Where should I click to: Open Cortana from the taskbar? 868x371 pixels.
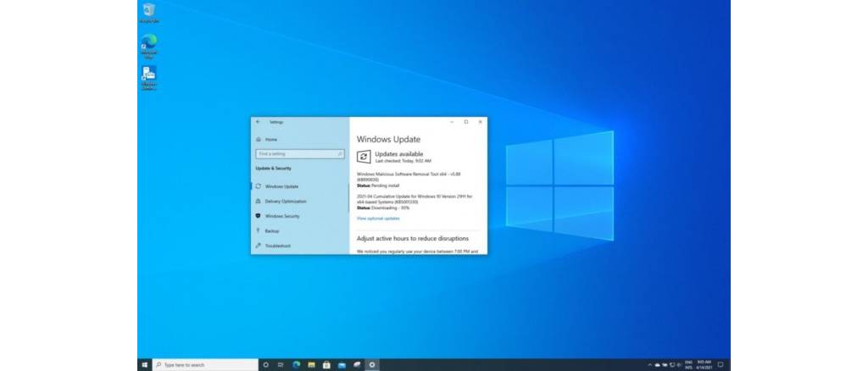(265, 365)
